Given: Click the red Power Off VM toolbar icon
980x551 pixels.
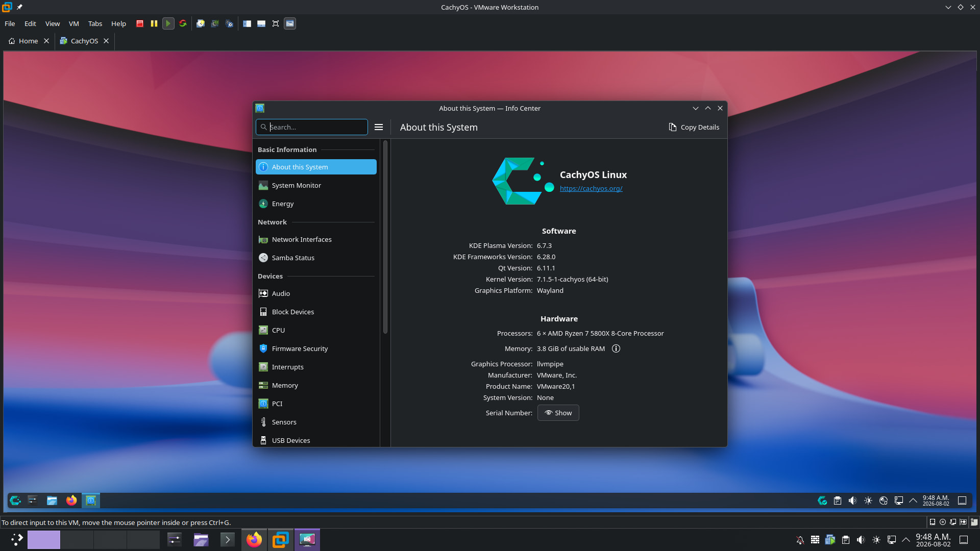Looking at the screenshot, I should (140, 23).
